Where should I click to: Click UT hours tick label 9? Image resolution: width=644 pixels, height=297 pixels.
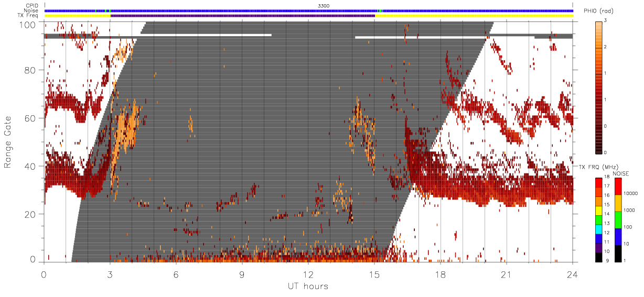(x=242, y=275)
